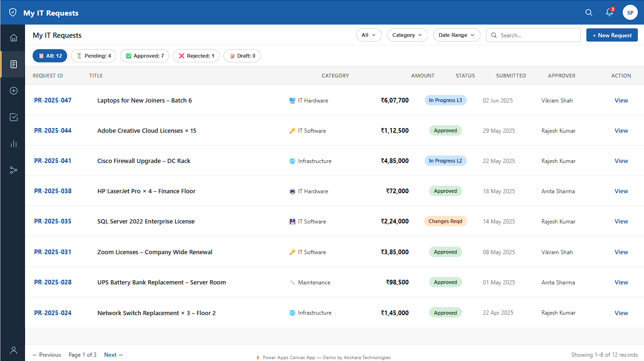
Task: Open the notifications bell
Action: pyautogui.click(x=610, y=12)
